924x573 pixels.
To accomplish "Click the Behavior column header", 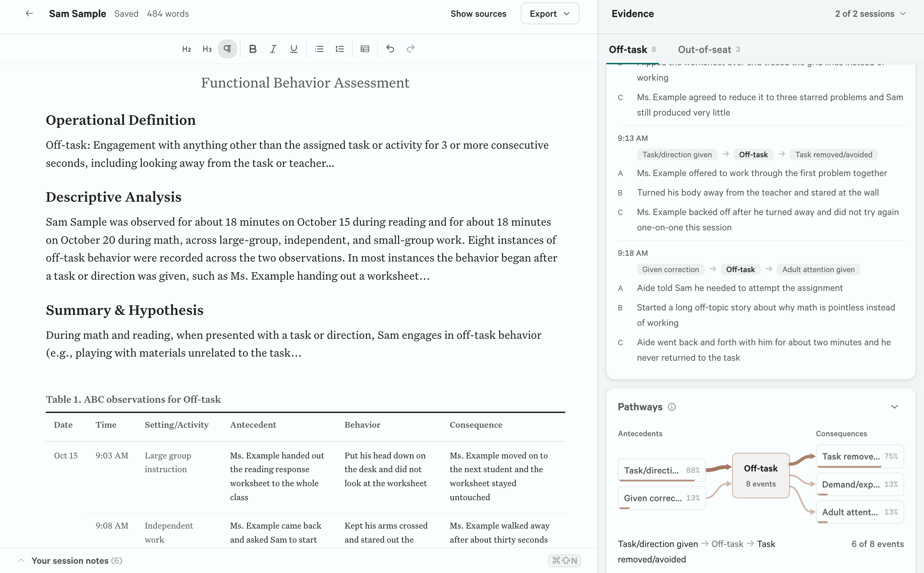I will 363,425.
